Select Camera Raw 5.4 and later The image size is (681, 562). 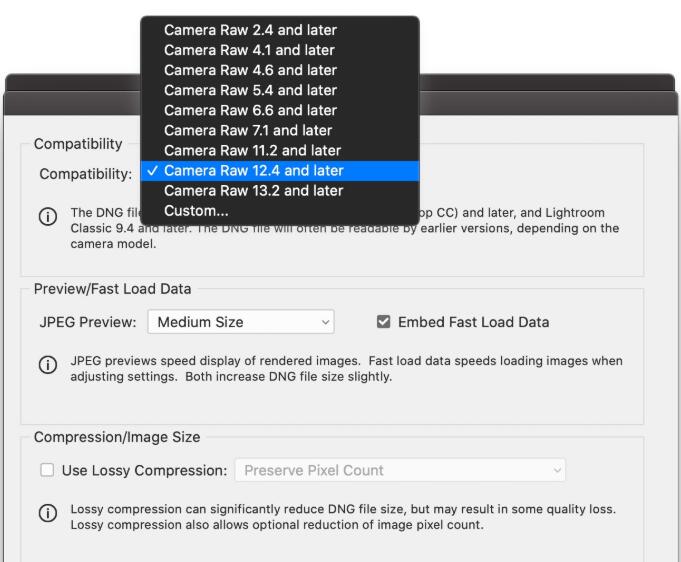pyautogui.click(x=250, y=90)
